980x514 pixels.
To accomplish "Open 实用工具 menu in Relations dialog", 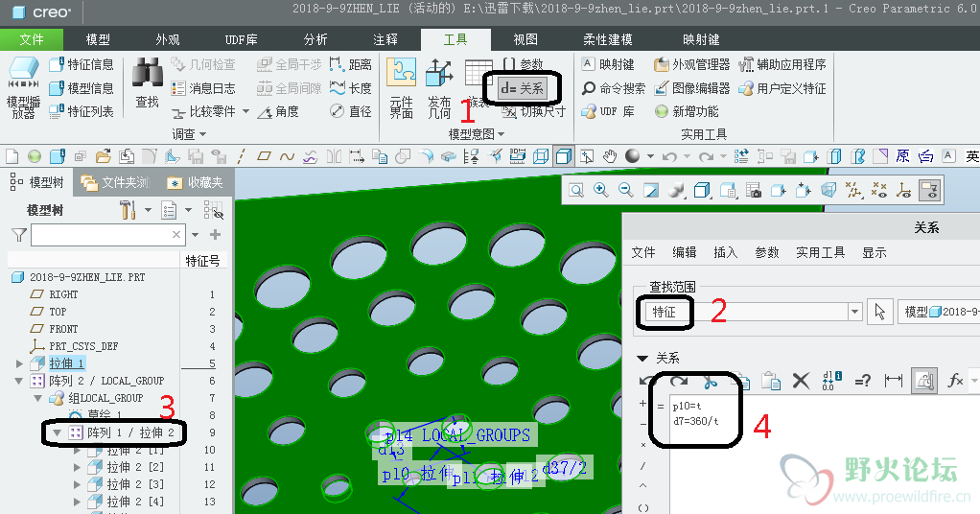I will point(820,252).
